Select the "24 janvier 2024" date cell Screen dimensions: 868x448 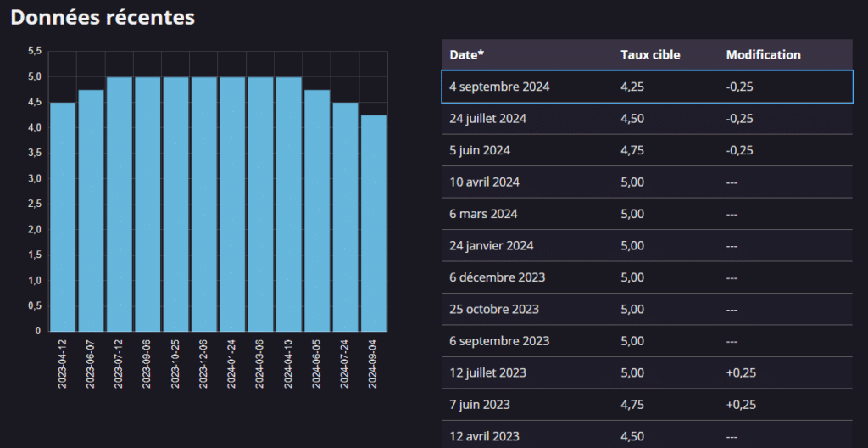(x=492, y=245)
